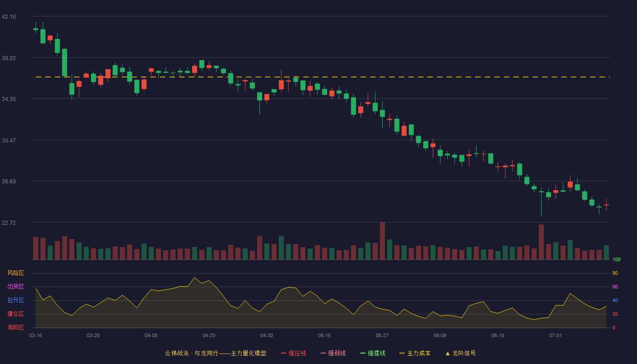This screenshot has width=637, height=364.
Task: Toggle the 强撑线 legend entry
Action: click(373, 353)
